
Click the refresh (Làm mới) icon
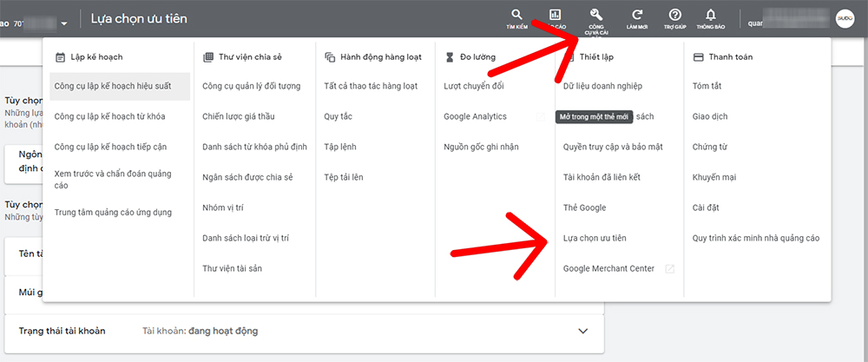click(x=638, y=15)
